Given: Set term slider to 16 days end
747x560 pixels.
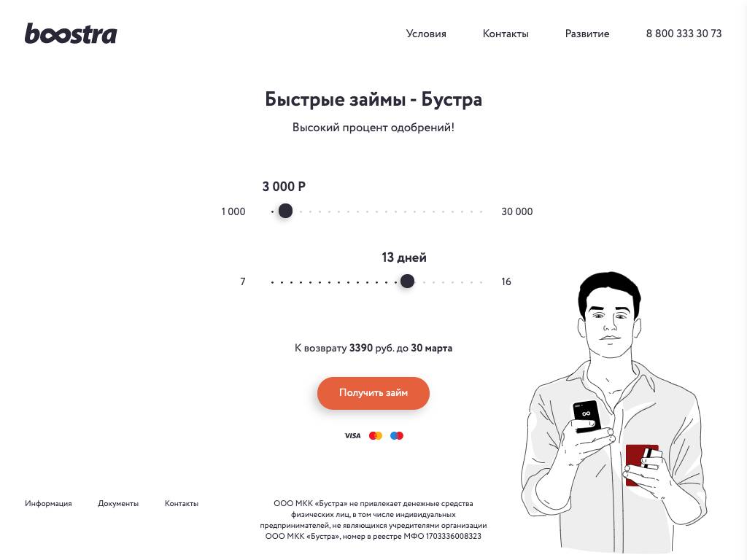Looking at the screenshot, I should click(481, 282).
